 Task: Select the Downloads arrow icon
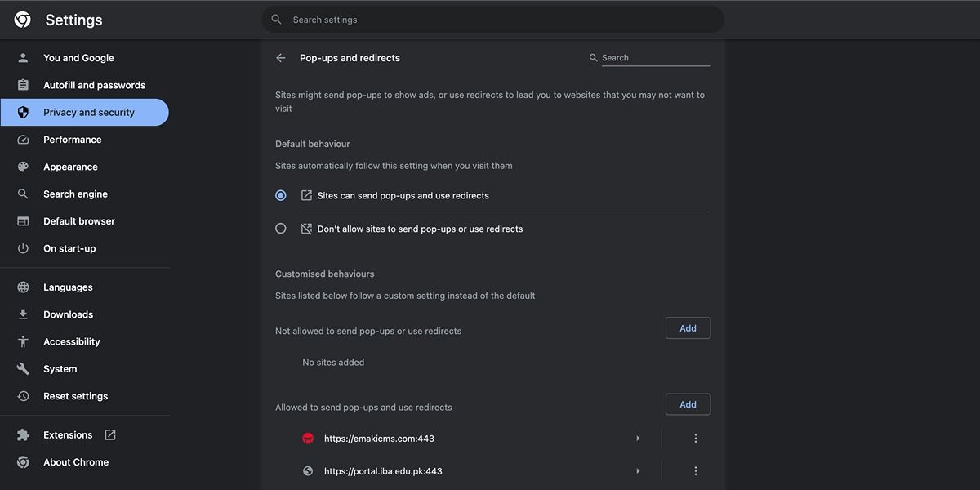(x=23, y=314)
